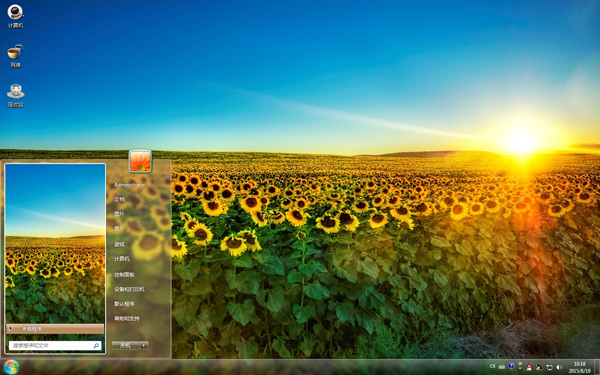
Task: Click the 关机 shutdown button
Action: [x=126, y=346]
